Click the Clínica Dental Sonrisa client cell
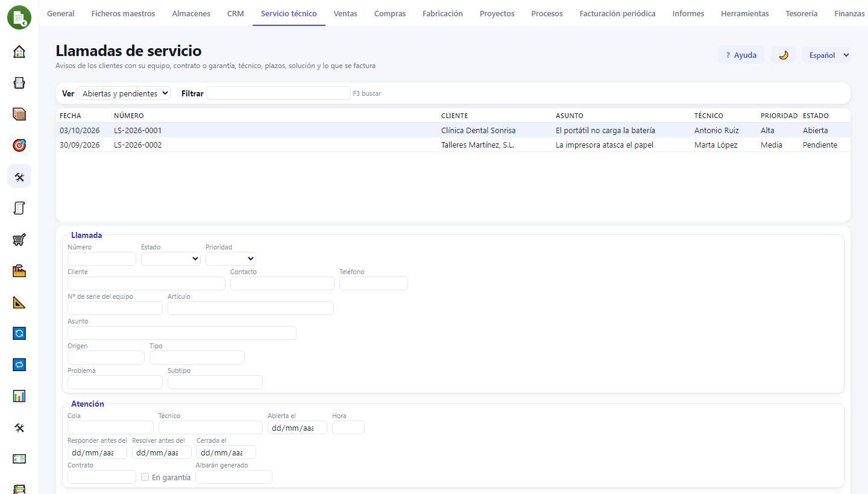The image size is (868, 494). [479, 130]
